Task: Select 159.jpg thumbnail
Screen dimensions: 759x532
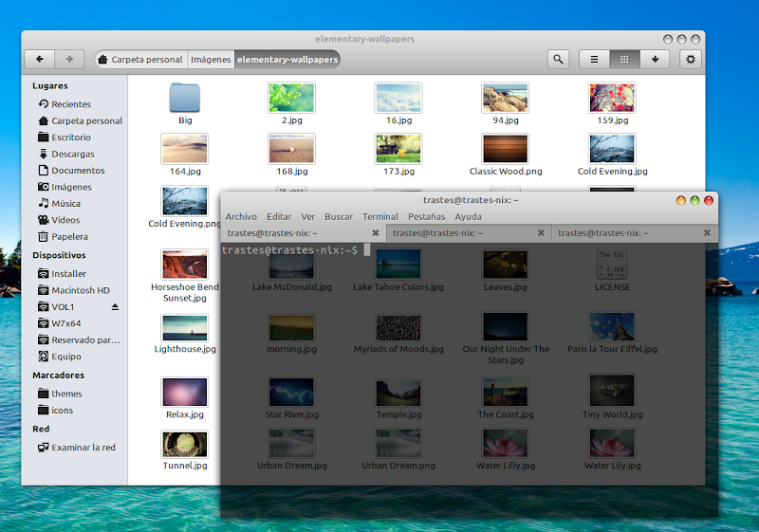Action: [x=612, y=98]
